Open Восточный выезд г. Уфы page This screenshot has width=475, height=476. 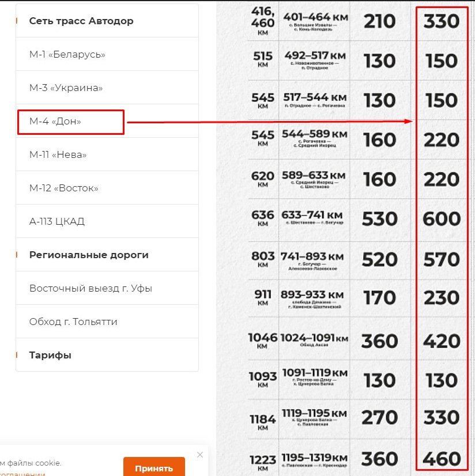91,289
